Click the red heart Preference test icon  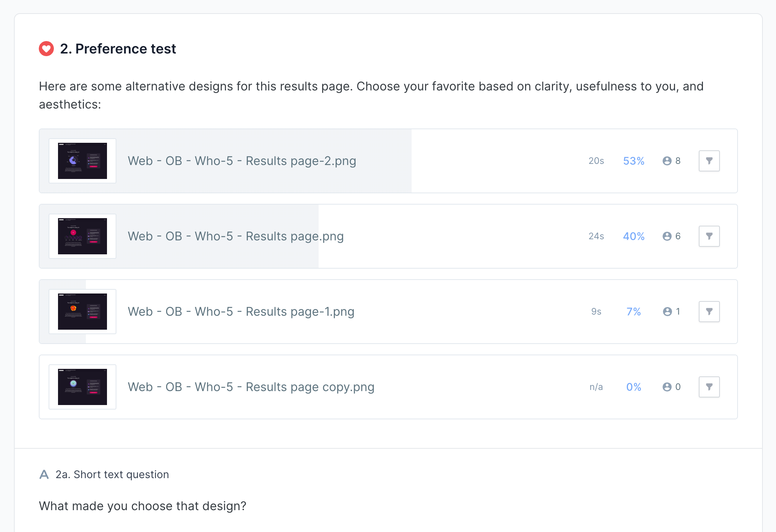click(x=46, y=49)
